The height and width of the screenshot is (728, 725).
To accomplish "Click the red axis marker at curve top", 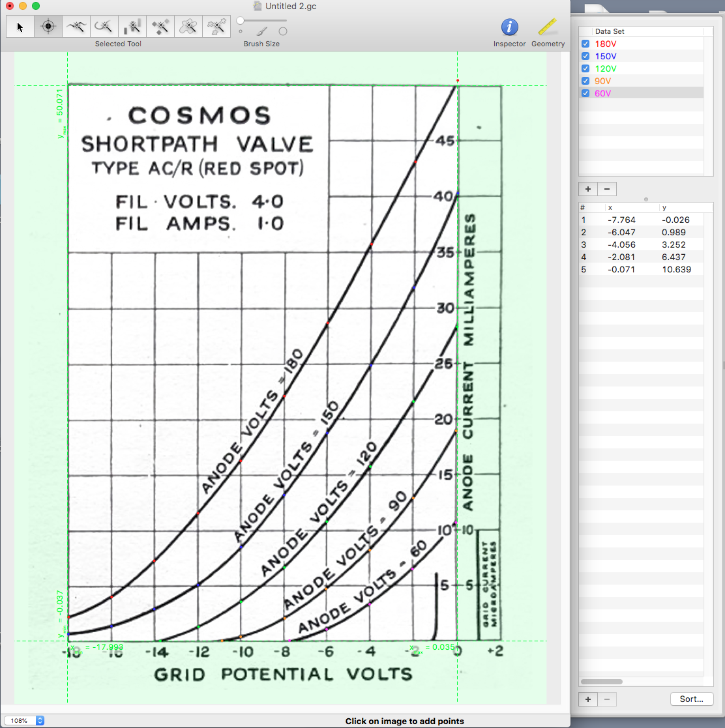I will tap(458, 81).
